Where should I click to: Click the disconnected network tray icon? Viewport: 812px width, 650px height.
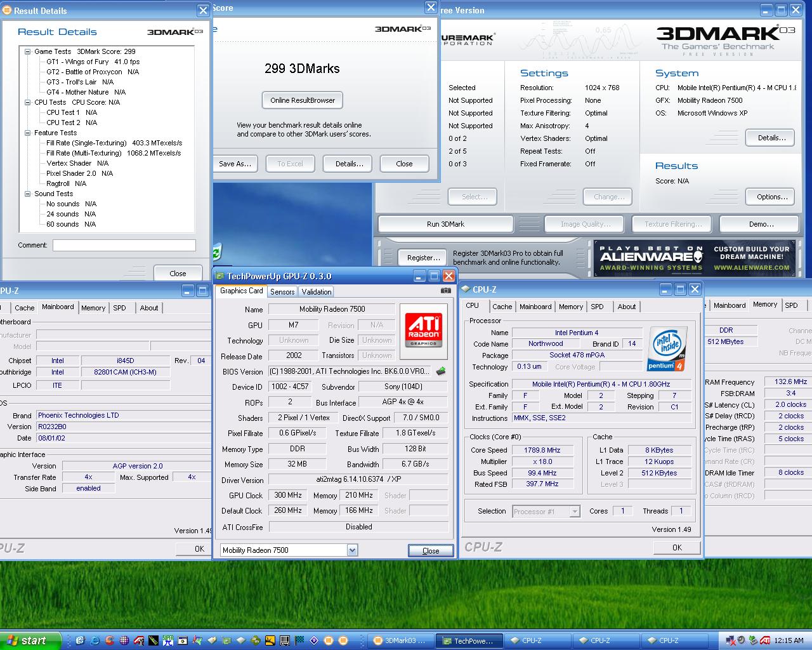(x=731, y=640)
